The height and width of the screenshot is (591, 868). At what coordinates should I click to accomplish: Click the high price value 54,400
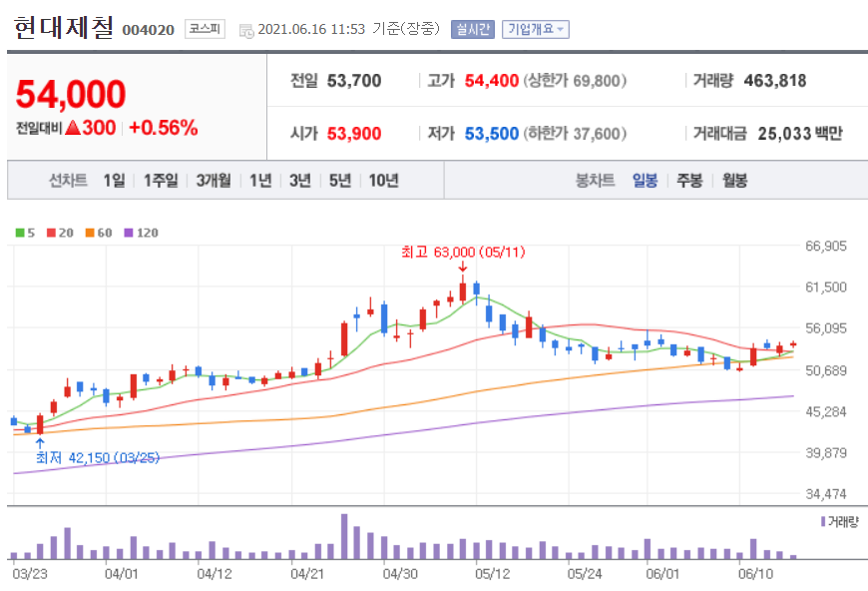click(x=492, y=81)
